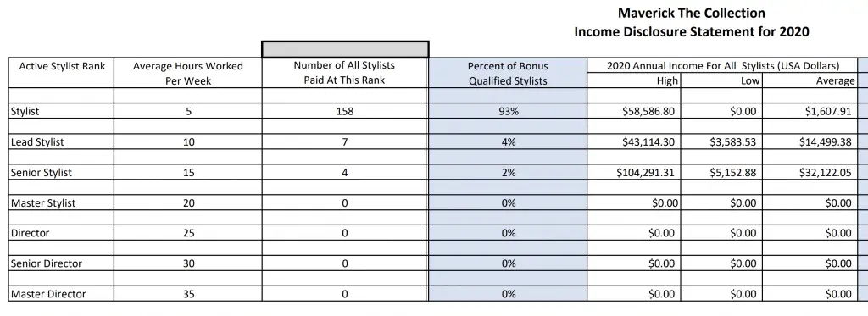
Task: Select the $104,291.31 high income cell
Action: [634, 172]
